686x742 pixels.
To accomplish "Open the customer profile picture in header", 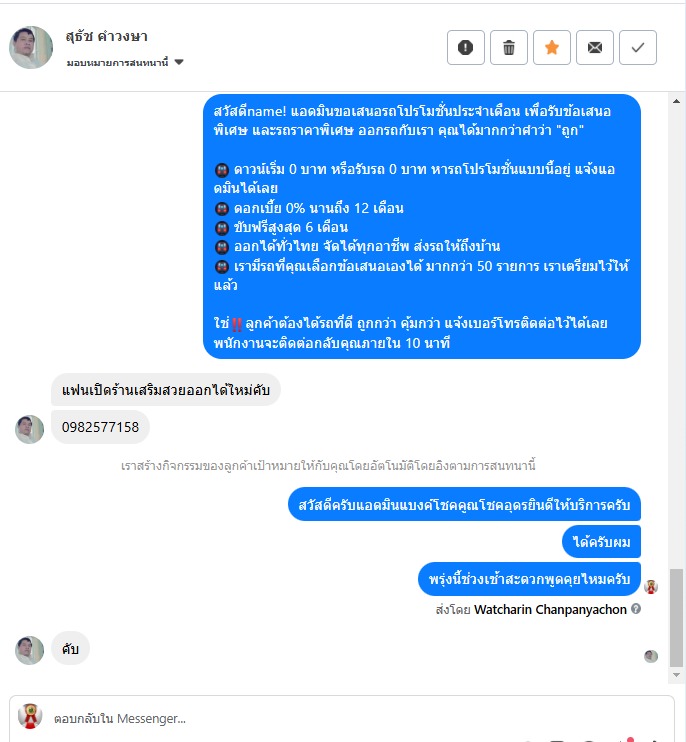I will pos(31,47).
